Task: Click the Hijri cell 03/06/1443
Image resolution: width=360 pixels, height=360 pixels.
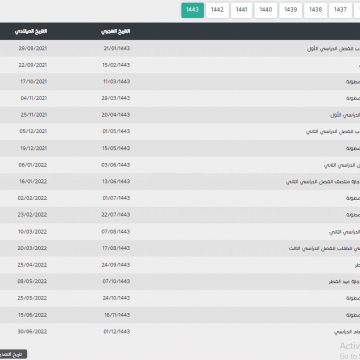Action: click(116, 165)
